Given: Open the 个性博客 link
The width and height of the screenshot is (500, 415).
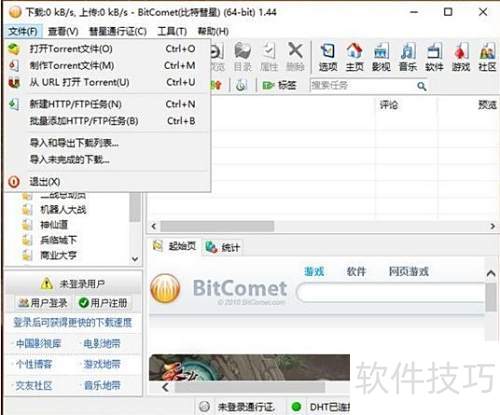Looking at the screenshot, I should point(34,364).
